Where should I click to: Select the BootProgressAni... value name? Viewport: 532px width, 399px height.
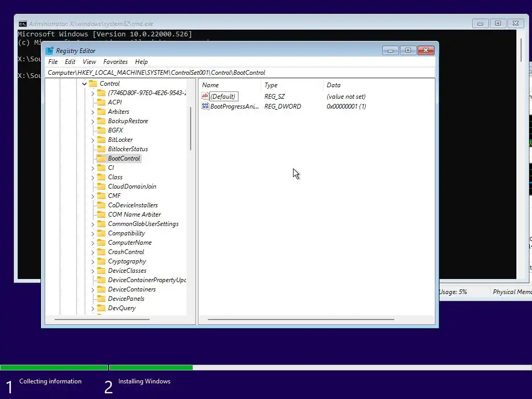click(234, 106)
